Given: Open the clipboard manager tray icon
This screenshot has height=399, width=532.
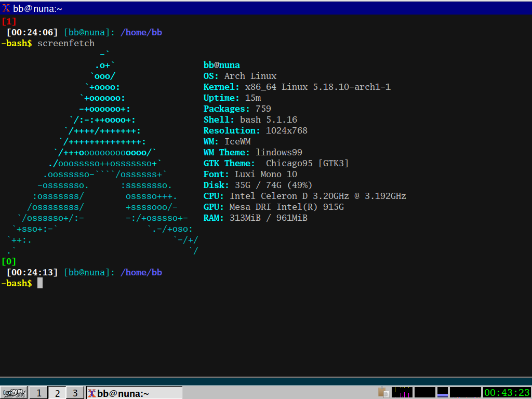Looking at the screenshot, I should click(384, 392).
